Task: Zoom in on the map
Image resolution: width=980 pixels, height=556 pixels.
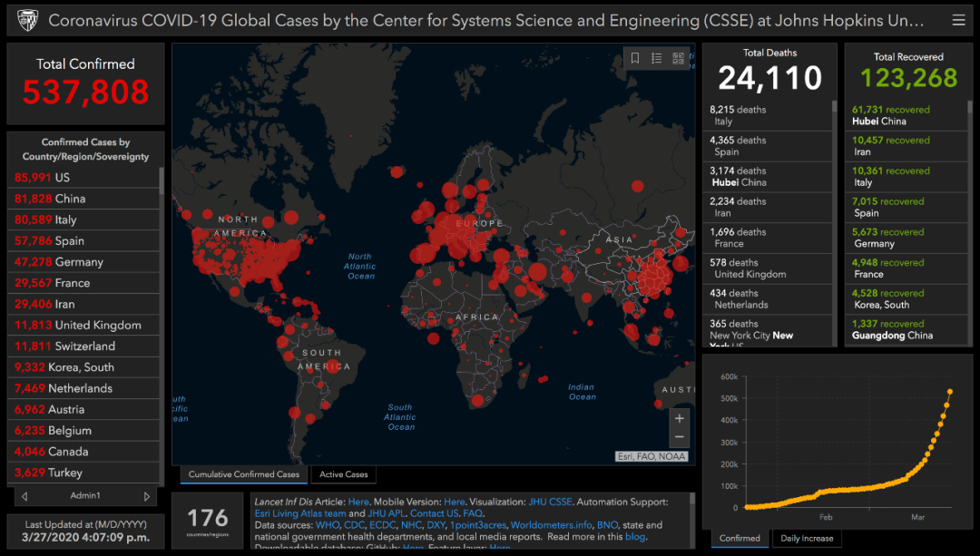Action: pos(679,418)
